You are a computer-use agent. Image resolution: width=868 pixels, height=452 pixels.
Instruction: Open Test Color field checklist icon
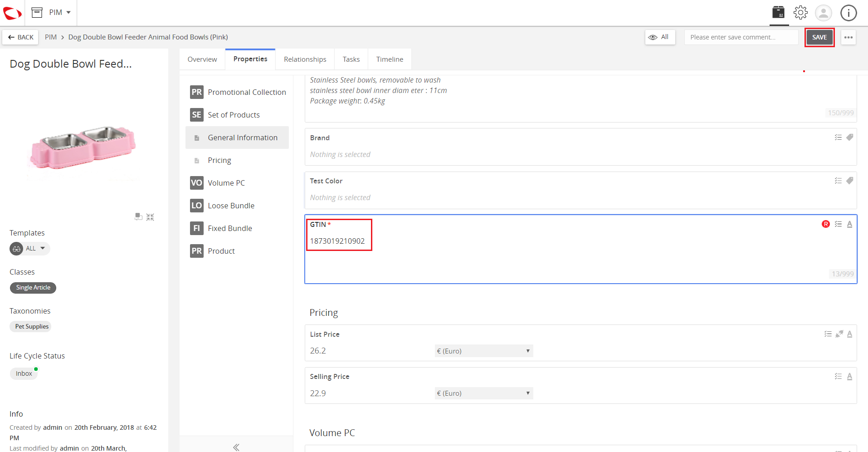pyautogui.click(x=838, y=181)
